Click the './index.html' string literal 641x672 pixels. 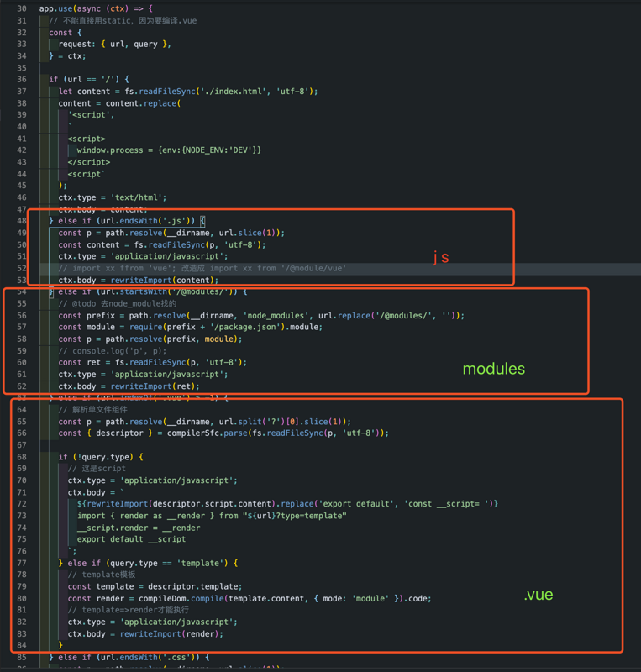tap(234, 92)
